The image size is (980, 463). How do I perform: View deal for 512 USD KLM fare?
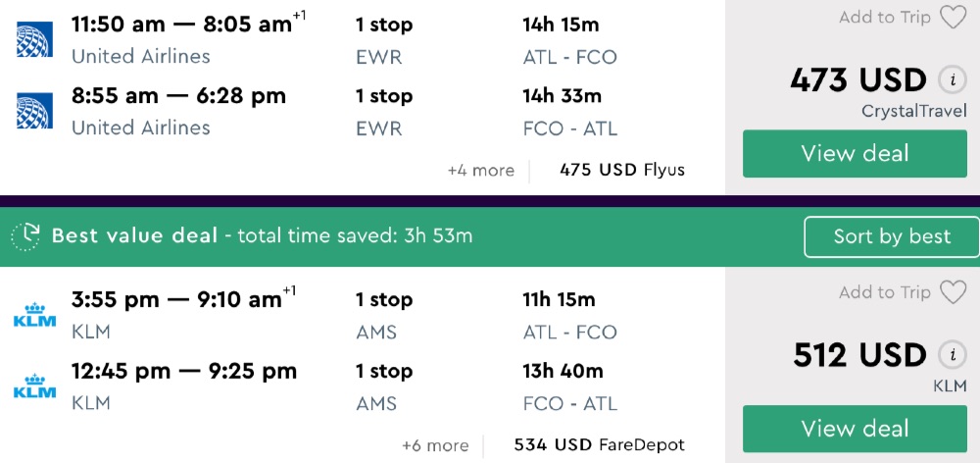(x=855, y=429)
